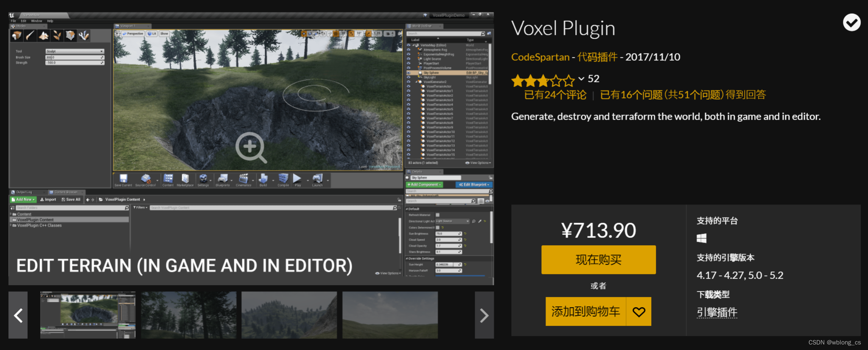
Task: Toggle visibility eye for SkyLight
Action: (x=409, y=77)
